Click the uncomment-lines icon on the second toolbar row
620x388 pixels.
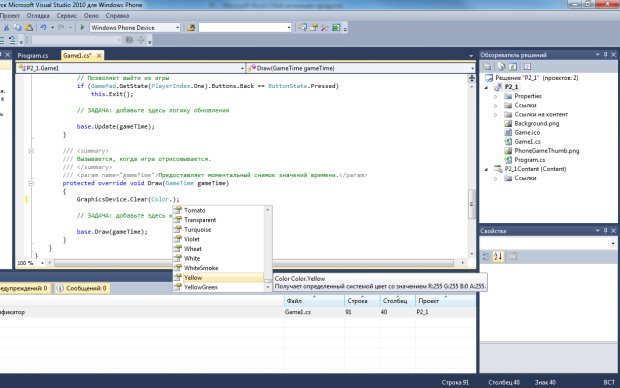pos(12,40)
